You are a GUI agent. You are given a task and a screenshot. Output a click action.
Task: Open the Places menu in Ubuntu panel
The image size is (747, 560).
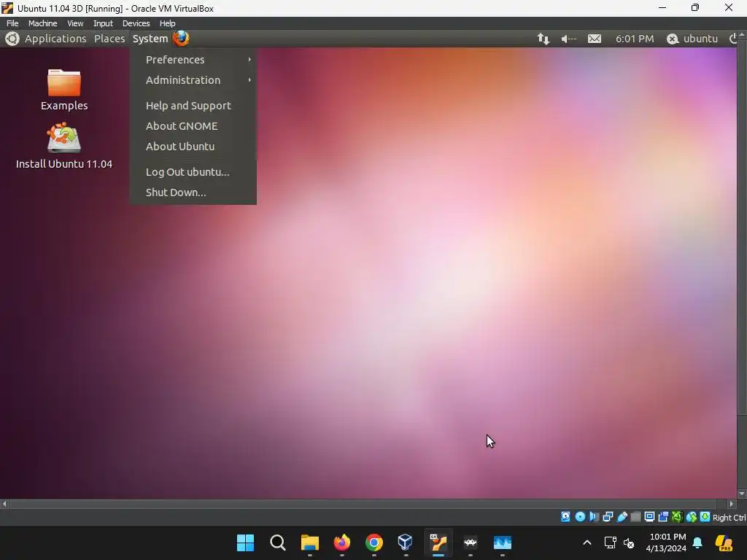tap(109, 39)
